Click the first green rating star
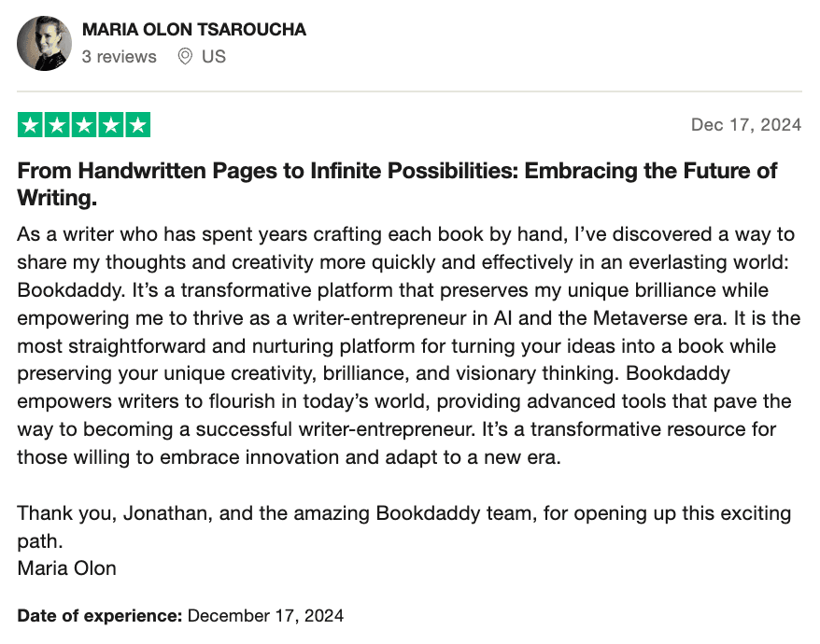The image size is (820, 644). point(31,125)
